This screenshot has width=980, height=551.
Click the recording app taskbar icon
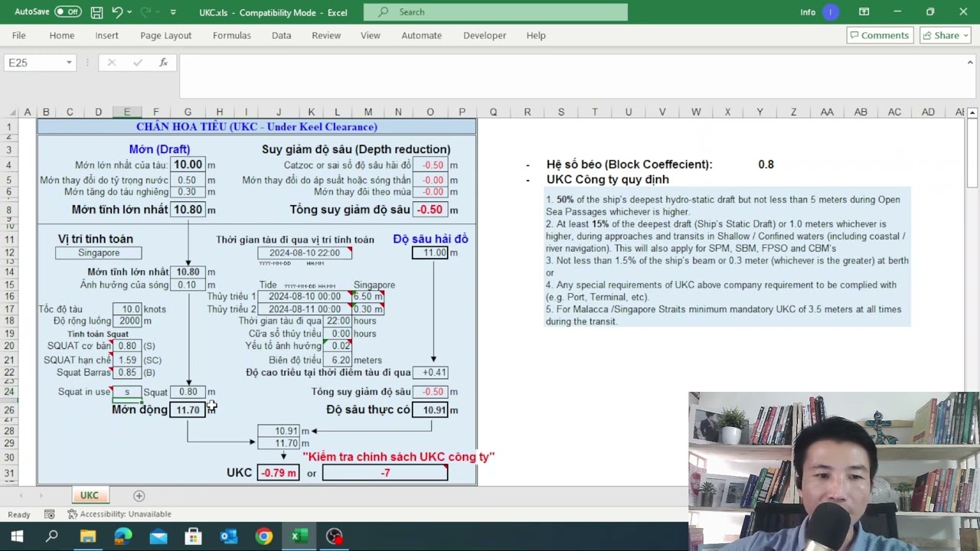click(335, 536)
